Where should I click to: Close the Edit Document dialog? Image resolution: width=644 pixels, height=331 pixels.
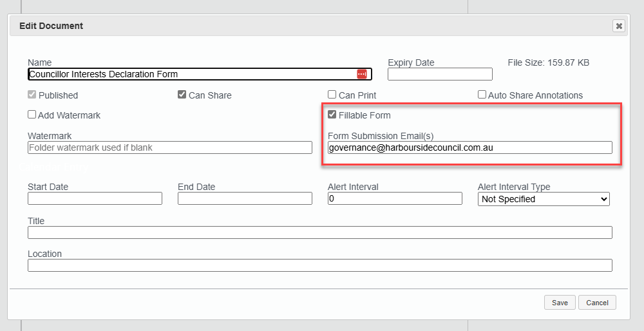[619, 26]
